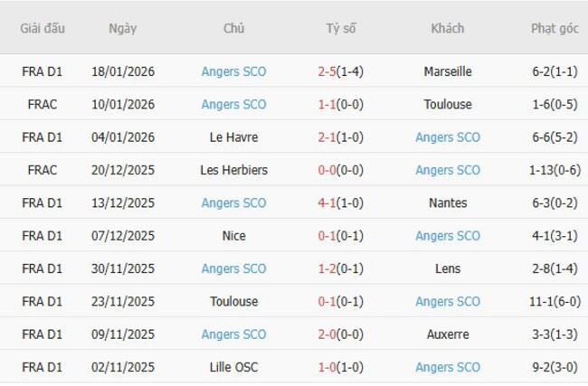Click the Nantes away team name

click(447, 202)
